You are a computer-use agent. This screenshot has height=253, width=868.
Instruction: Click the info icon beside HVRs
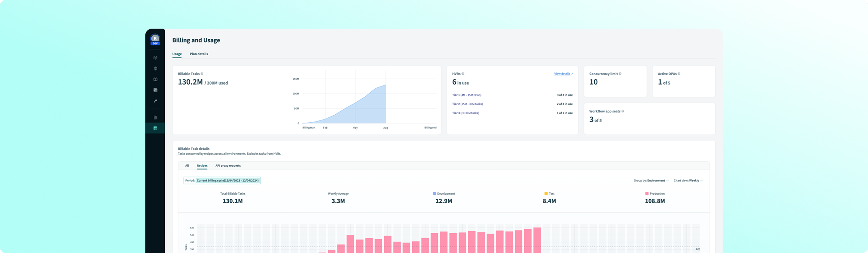click(463, 74)
